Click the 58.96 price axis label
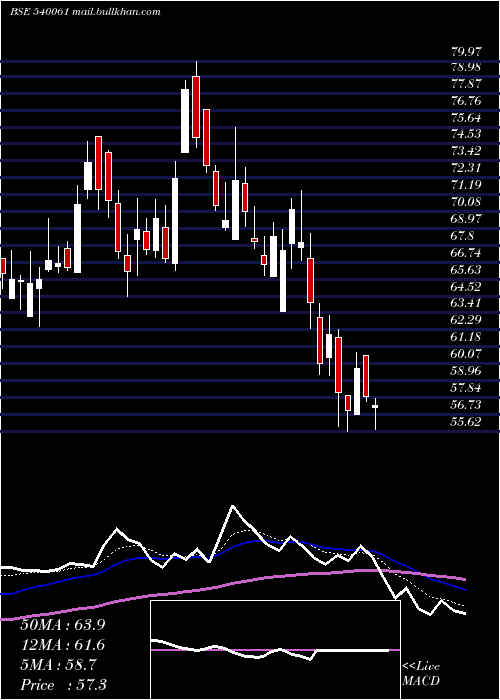 (x=467, y=371)
